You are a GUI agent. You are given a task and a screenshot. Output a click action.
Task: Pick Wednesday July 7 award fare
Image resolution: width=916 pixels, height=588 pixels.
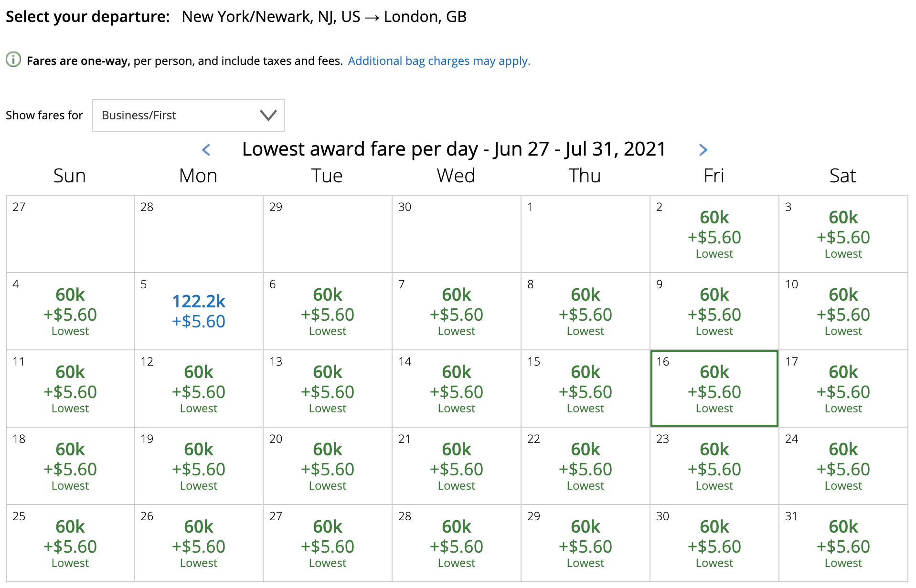click(x=456, y=311)
